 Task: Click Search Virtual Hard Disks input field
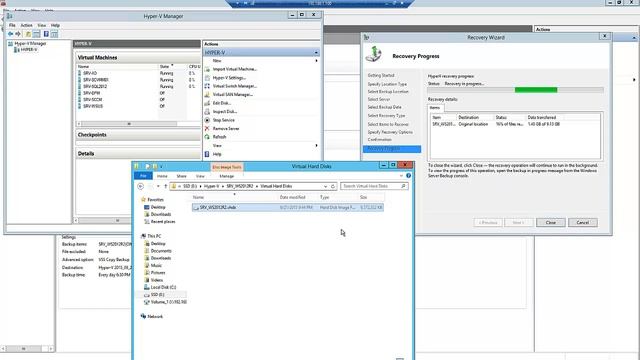370,186
